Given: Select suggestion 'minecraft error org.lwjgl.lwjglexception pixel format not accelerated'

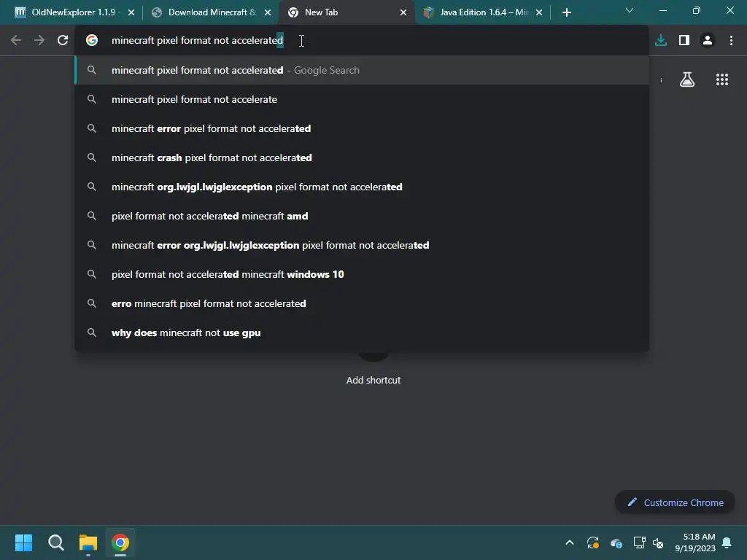Looking at the screenshot, I should click(x=362, y=245).
